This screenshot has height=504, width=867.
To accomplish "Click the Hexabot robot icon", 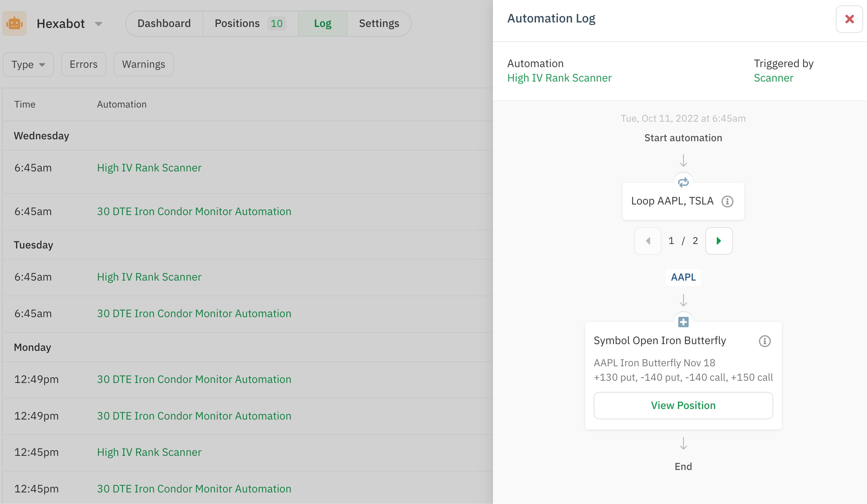I will point(14,23).
